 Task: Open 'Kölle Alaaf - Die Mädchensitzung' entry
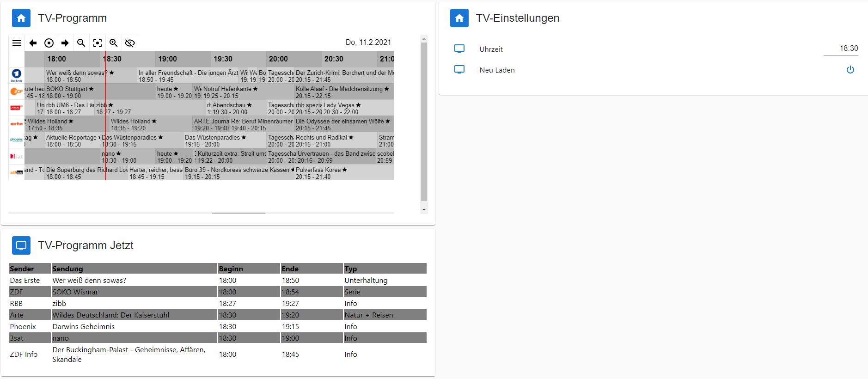pyautogui.click(x=344, y=92)
